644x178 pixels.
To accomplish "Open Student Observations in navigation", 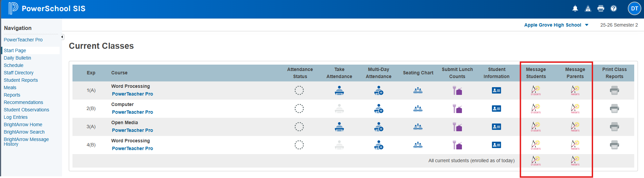I will tap(26, 110).
